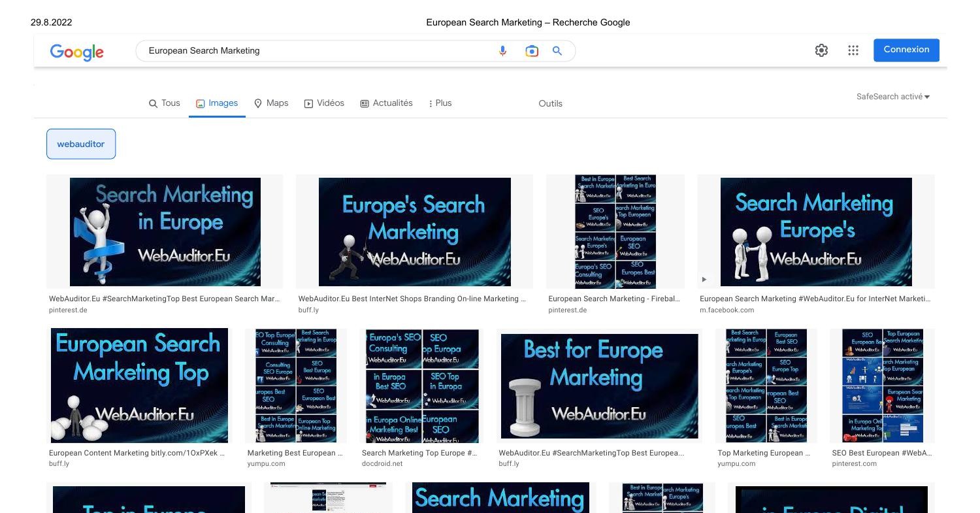Click the microphone voice search icon
This screenshot has height=513, width=980.
(x=502, y=50)
